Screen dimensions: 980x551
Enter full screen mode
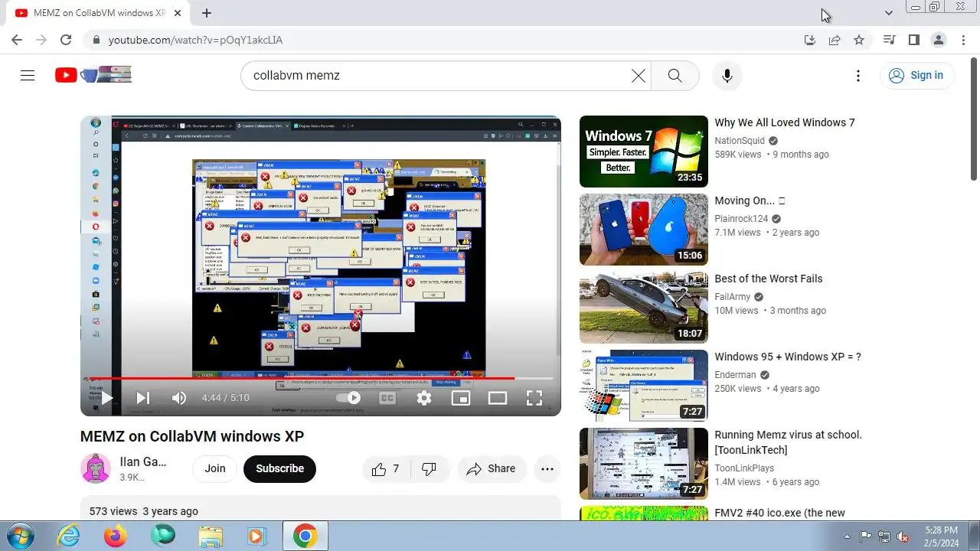point(534,398)
